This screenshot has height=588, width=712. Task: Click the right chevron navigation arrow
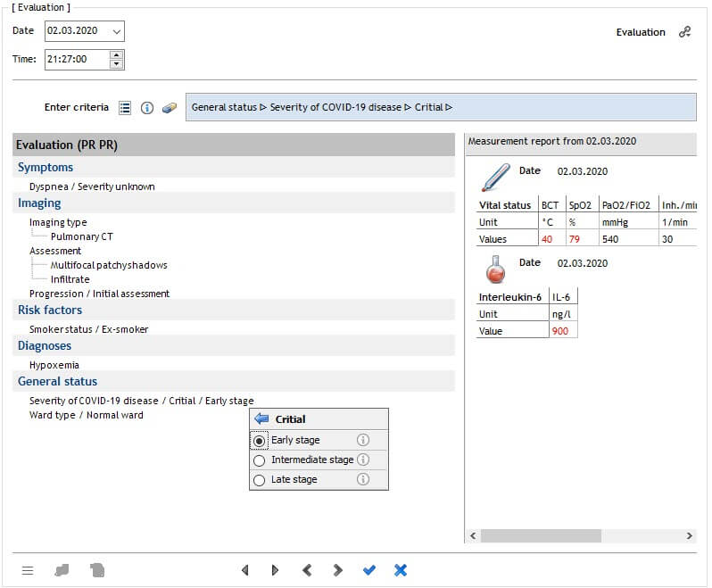point(337,570)
